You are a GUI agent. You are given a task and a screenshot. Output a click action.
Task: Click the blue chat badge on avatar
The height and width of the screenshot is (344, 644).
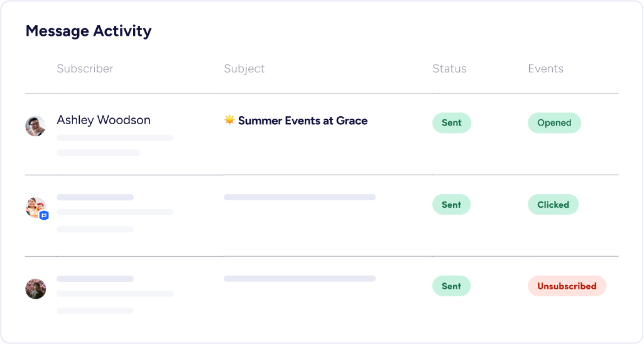point(44,216)
